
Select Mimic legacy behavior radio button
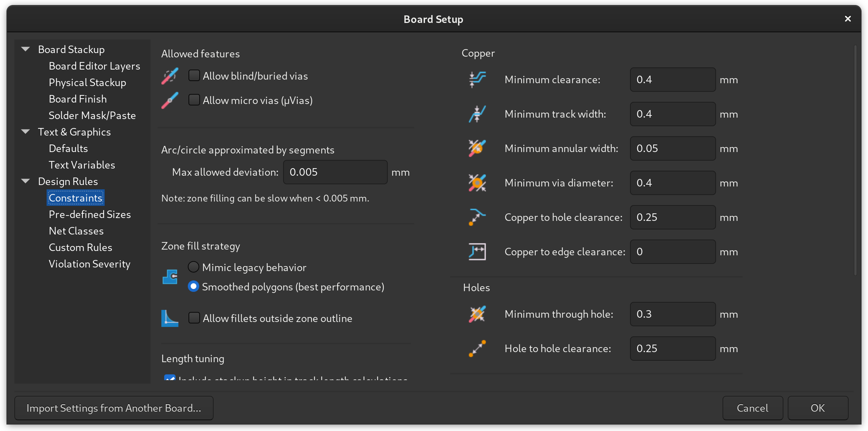tap(194, 267)
